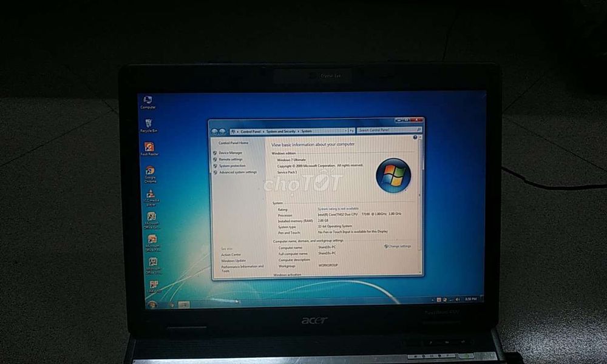
Task: Open Device Manager link
Action: tap(230, 153)
